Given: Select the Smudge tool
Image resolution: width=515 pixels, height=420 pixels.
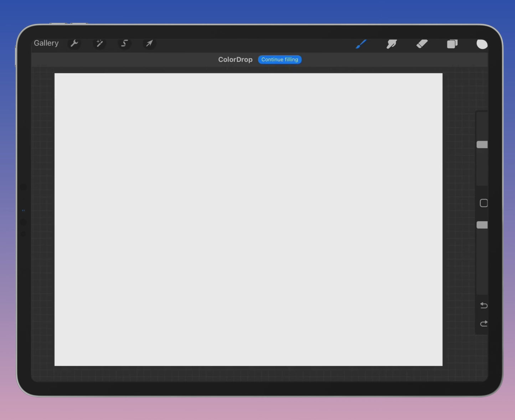Looking at the screenshot, I should (391, 44).
